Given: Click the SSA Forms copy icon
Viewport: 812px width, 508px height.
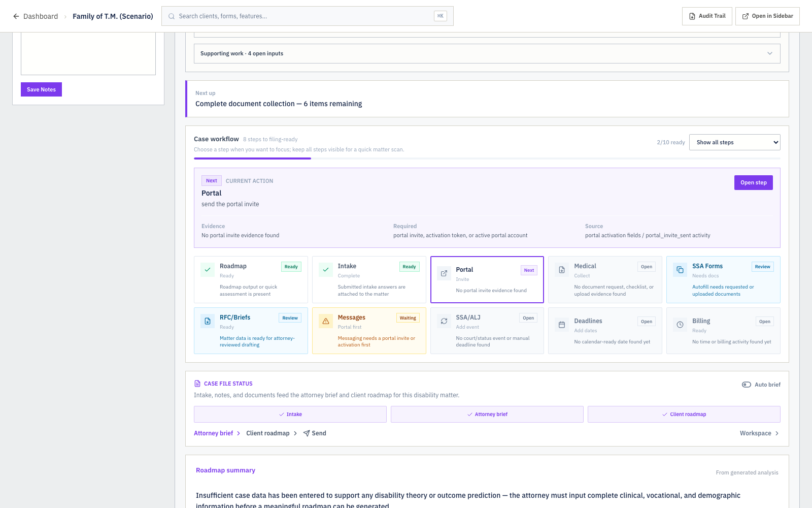Looking at the screenshot, I should (x=680, y=270).
